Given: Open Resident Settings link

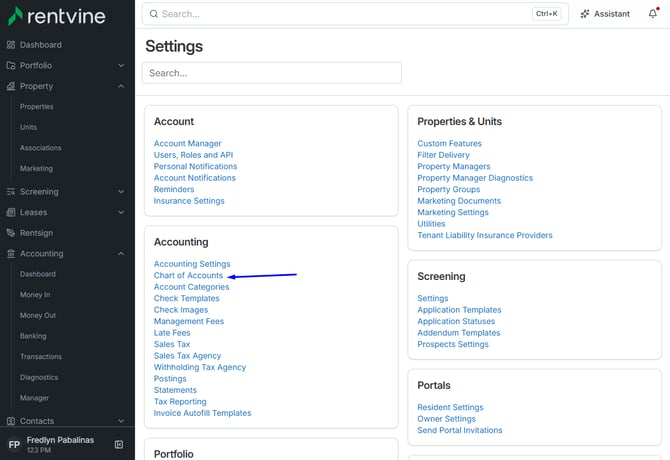Looking at the screenshot, I should point(450,407).
